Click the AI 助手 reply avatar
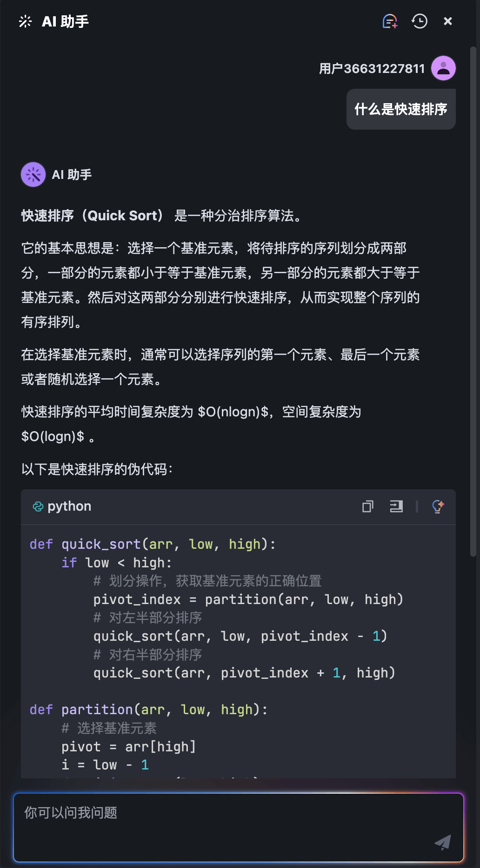This screenshot has height=868, width=480. pos(33,175)
